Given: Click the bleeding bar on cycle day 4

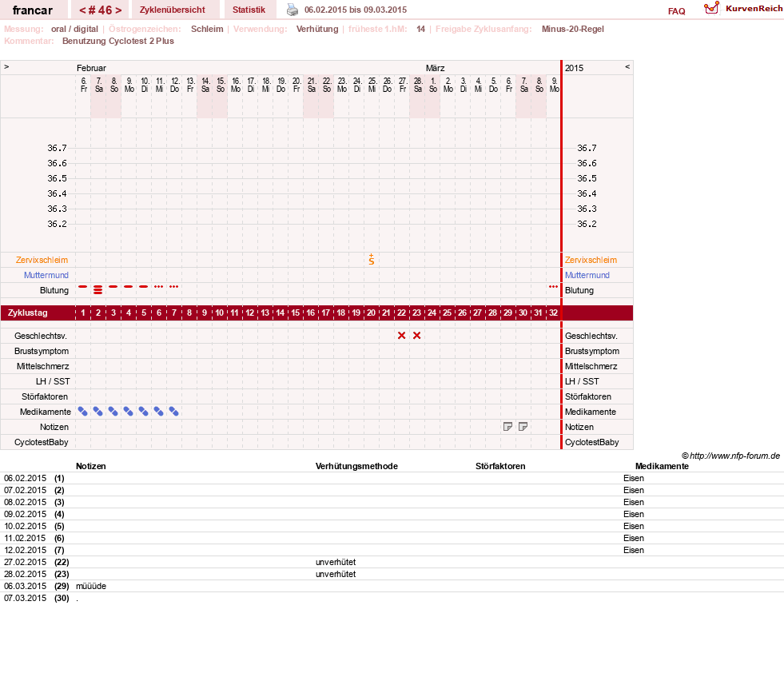Looking at the screenshot, I should 129,286.
